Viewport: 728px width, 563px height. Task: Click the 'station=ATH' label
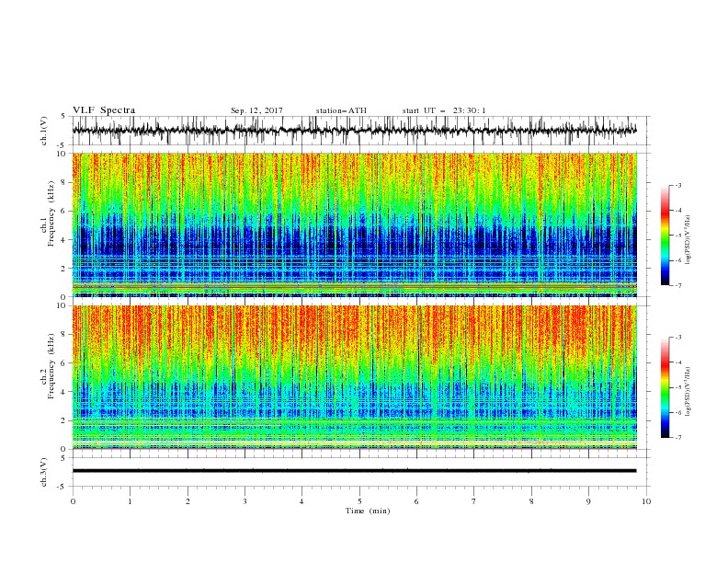[x=341, y=110]
